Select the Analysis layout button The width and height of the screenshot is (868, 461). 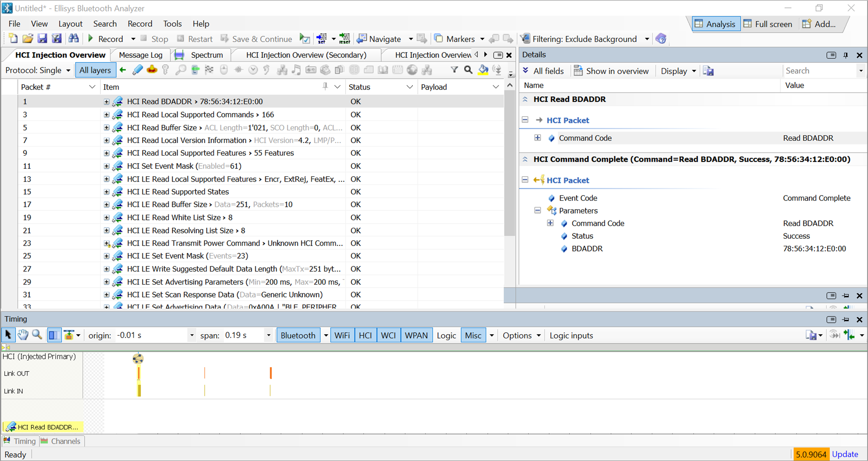716,24
